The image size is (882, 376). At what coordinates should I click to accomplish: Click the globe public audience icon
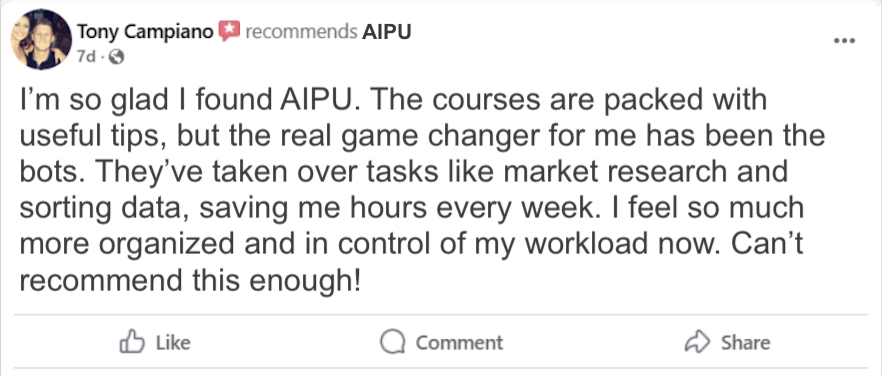coord(116,56)
